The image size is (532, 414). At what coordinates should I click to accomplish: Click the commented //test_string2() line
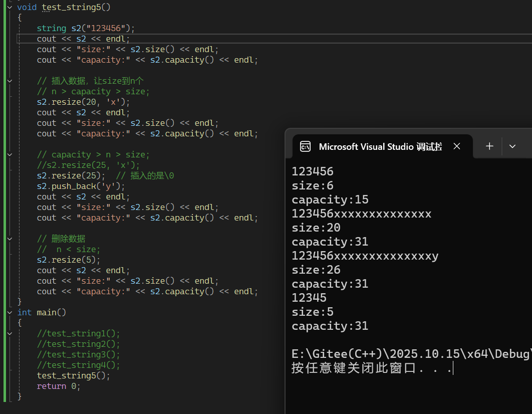78,344
